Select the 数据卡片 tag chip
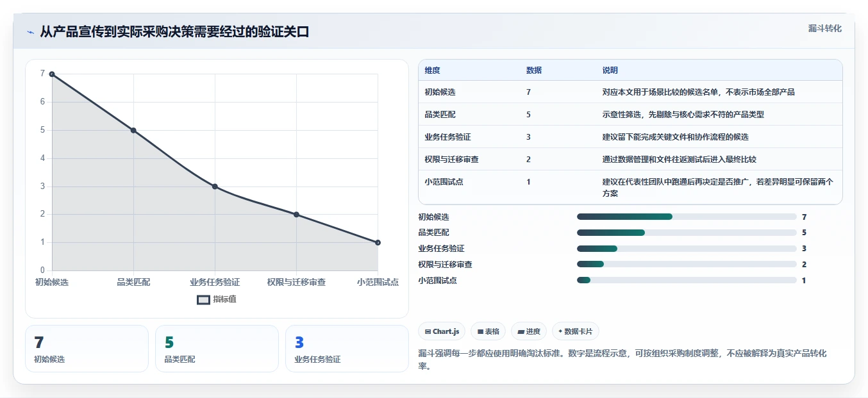868x398 pixels. (x=575, y=331)
